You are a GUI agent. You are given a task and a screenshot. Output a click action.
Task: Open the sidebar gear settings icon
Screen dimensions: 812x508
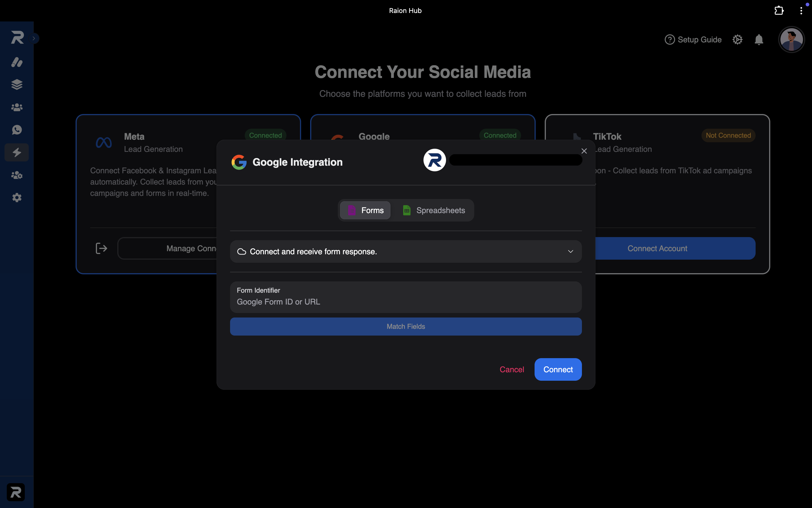click(17, 198)
